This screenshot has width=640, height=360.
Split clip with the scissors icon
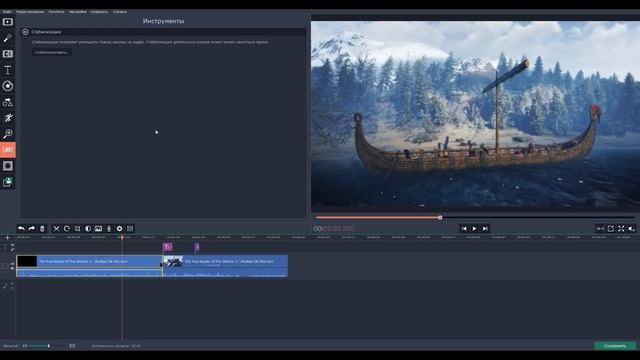coord(56,229)
